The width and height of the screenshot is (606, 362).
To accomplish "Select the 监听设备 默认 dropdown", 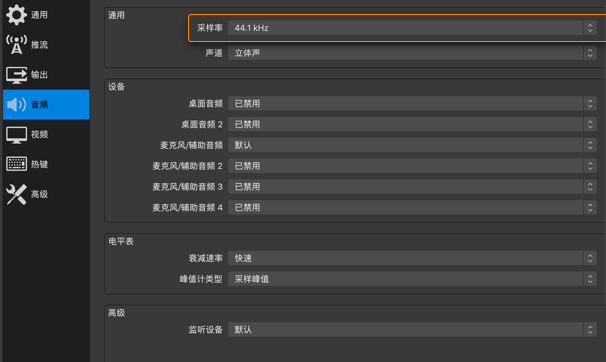I will (x=412, y=330).
